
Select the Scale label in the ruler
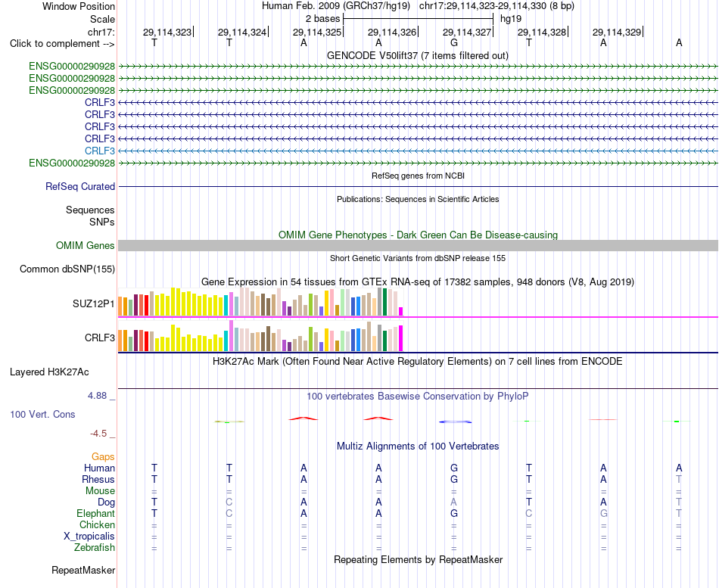(102, 19)
